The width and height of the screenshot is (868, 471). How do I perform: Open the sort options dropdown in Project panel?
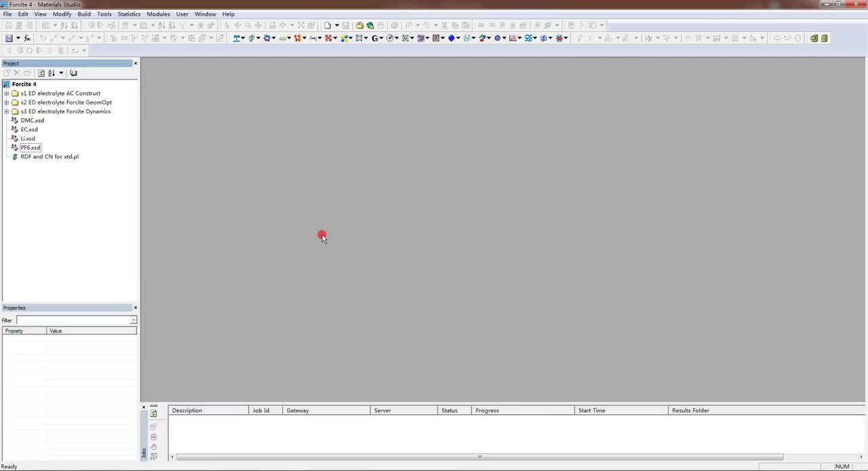pyautogui.click(x=60, y=73)
